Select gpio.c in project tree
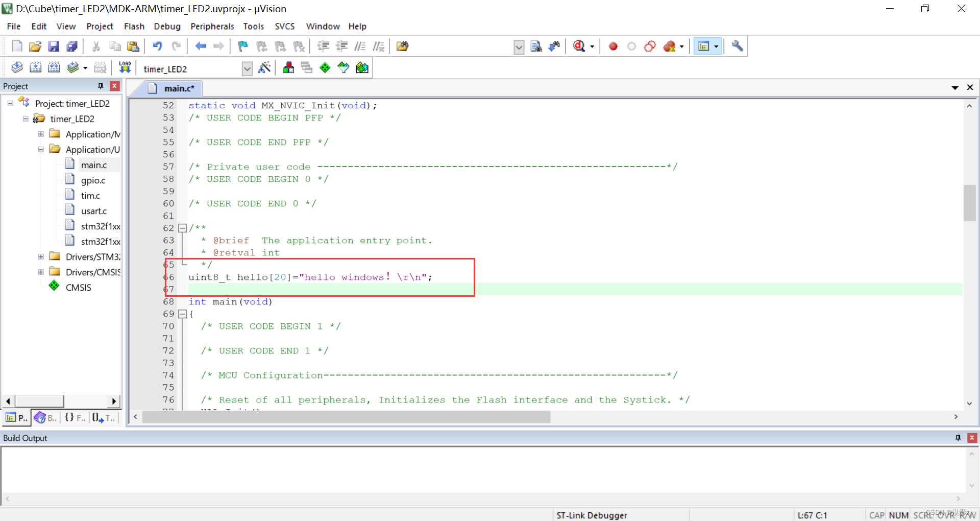 [x=93, y=180]
